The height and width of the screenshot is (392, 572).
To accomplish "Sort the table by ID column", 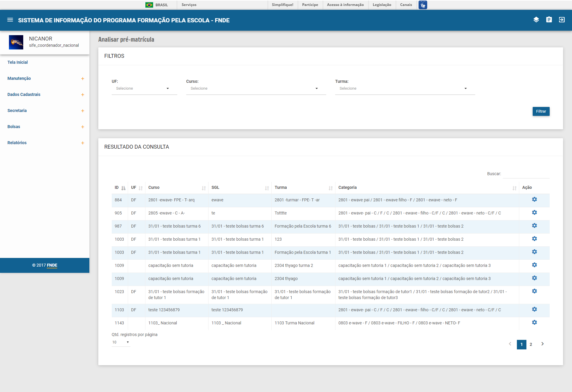I will click(123, 188).
